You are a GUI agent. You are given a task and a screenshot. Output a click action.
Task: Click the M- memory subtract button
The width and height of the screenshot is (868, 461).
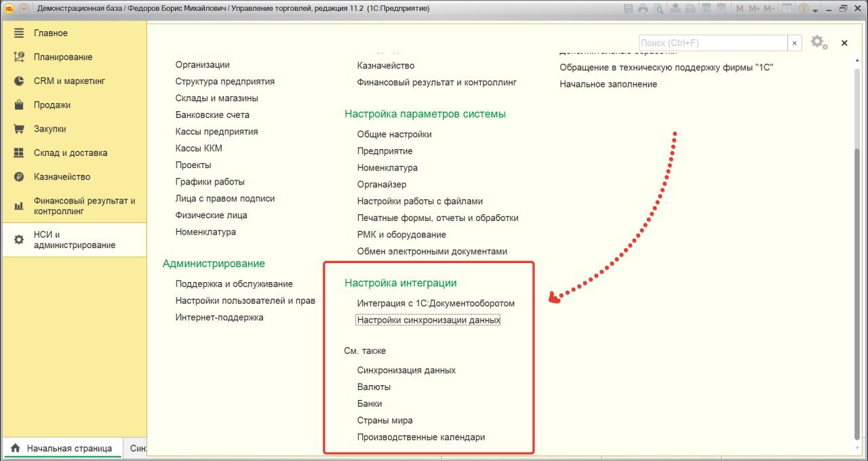pyautogui.click(x=770, y=9)
